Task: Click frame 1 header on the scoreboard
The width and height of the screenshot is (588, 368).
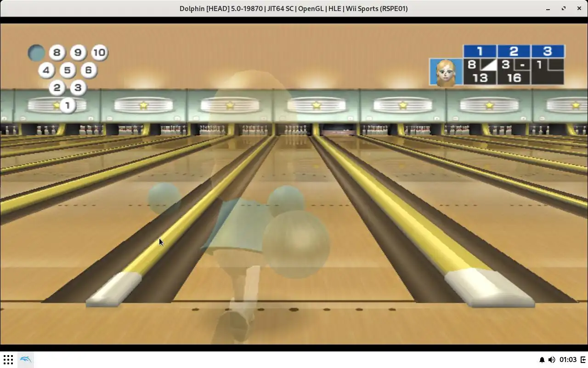Action: click(480, 51)
